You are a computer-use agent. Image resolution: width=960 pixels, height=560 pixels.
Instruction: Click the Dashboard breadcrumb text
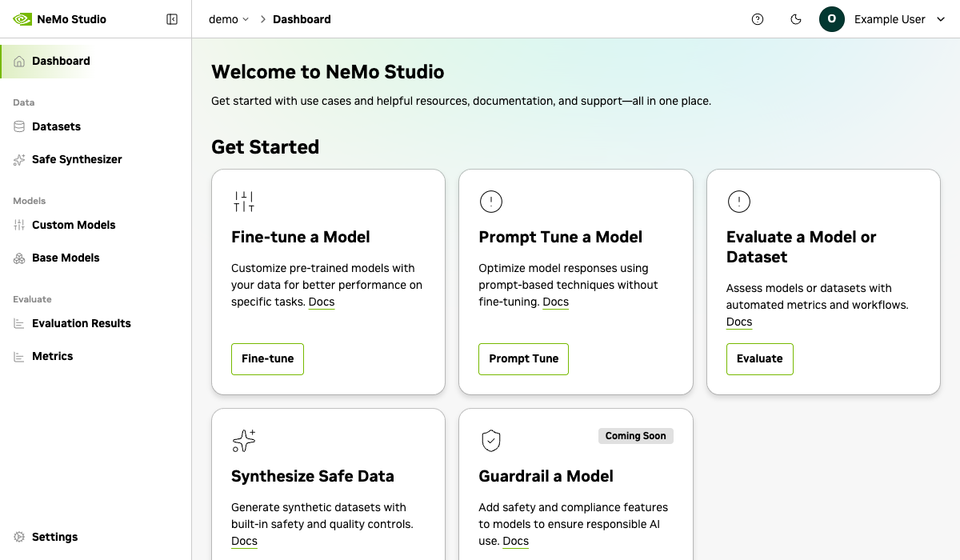coord(302,19)
